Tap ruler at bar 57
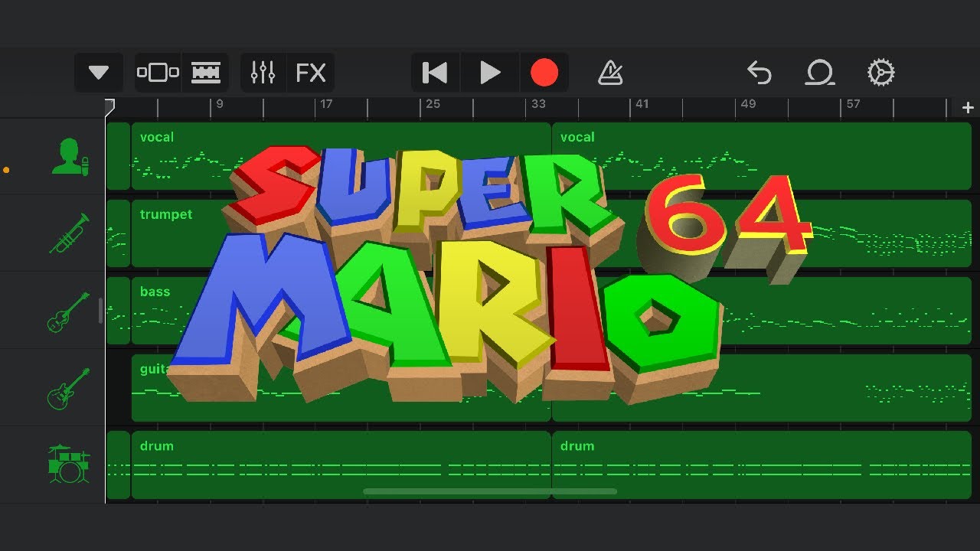 pyautogui.click(x=853, y=105)
